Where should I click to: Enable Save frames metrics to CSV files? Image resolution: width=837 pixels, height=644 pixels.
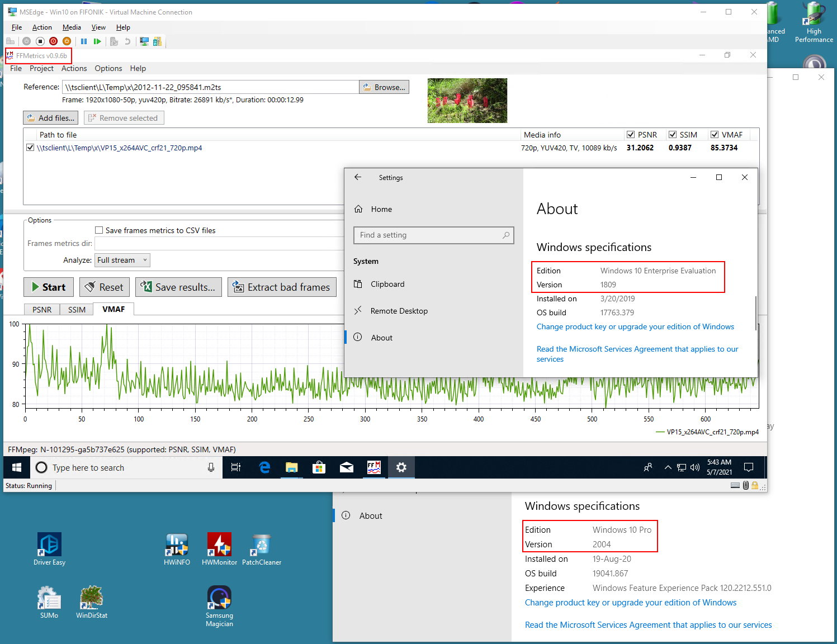click(99, 230)
